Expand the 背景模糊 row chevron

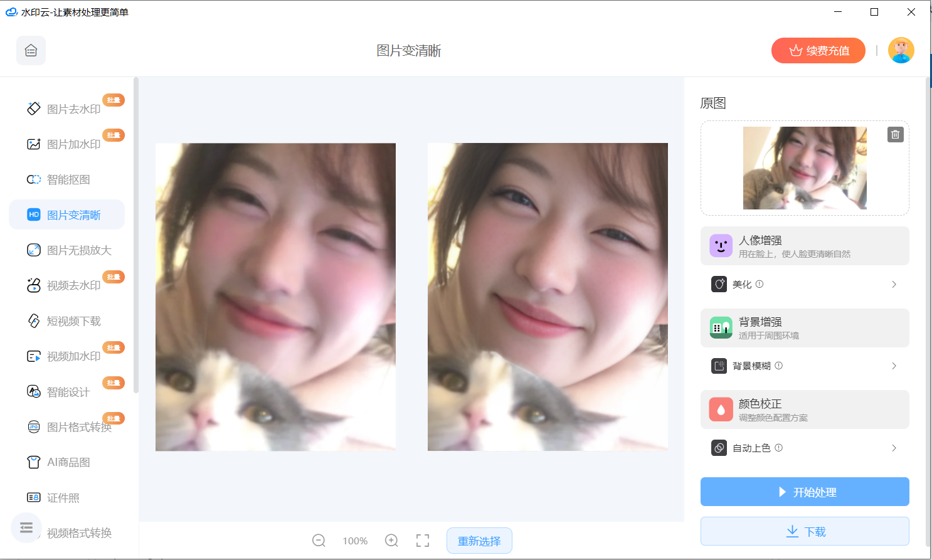tap(894, 366)
